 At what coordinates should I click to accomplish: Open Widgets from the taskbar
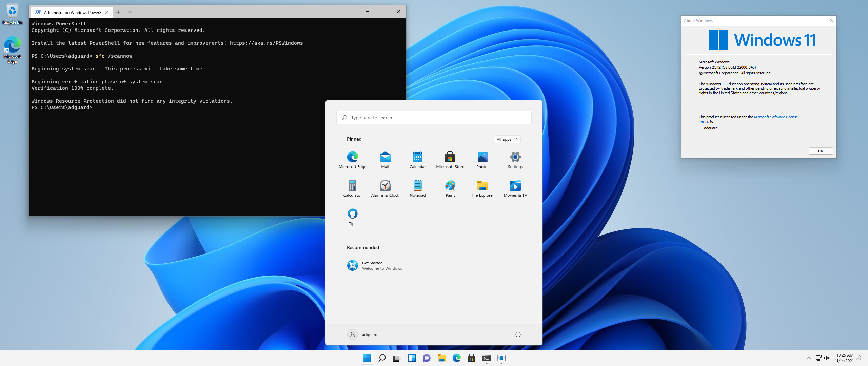(x=412, y=358)
